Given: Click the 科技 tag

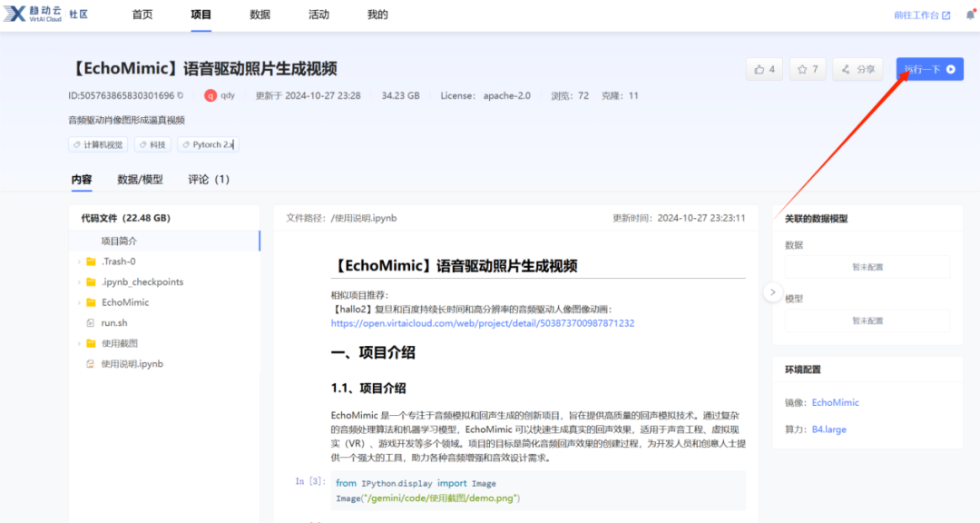Looking at the screenshot, I should (x=152, y=144).
